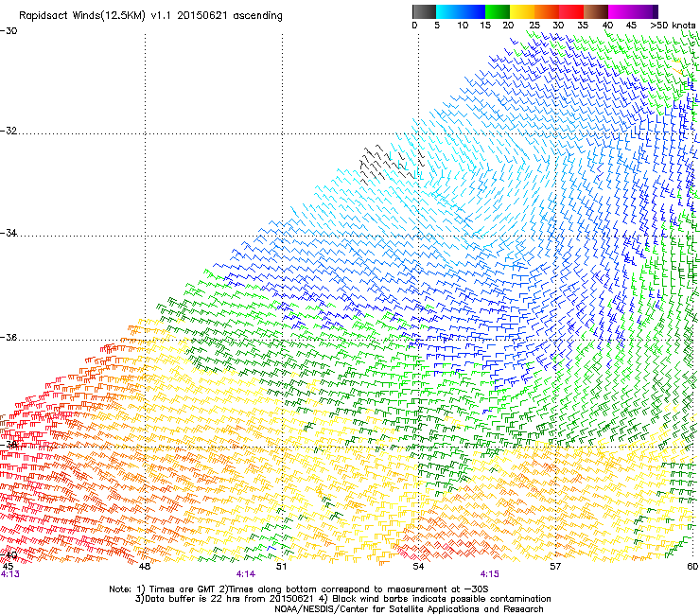
Task: Click the >50 knots legend label
Action: tap(673, 26)
